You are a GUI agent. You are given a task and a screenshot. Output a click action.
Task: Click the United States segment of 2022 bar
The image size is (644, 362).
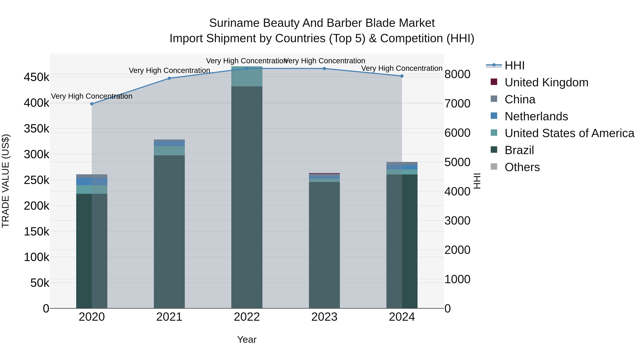coord(247,77)
